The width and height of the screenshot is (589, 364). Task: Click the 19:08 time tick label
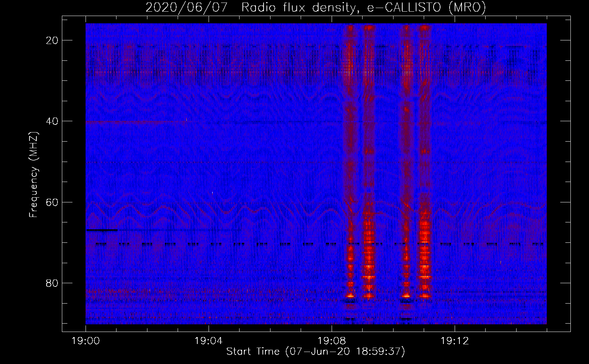(332, 341)
